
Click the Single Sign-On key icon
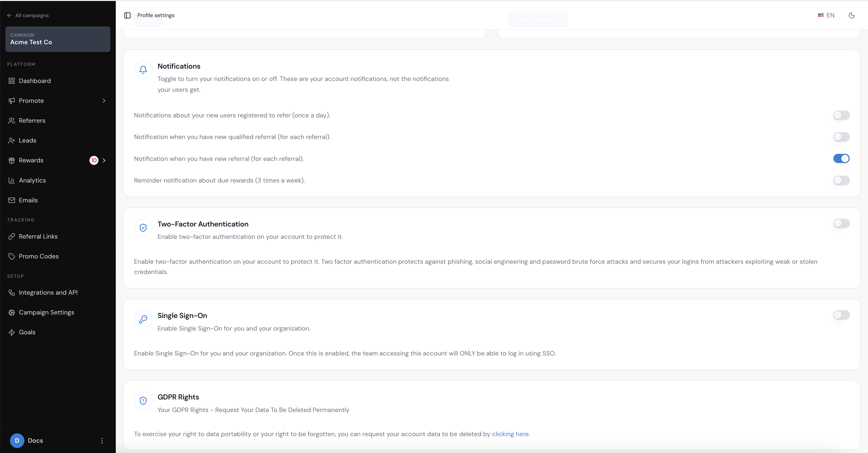(143, 319)
